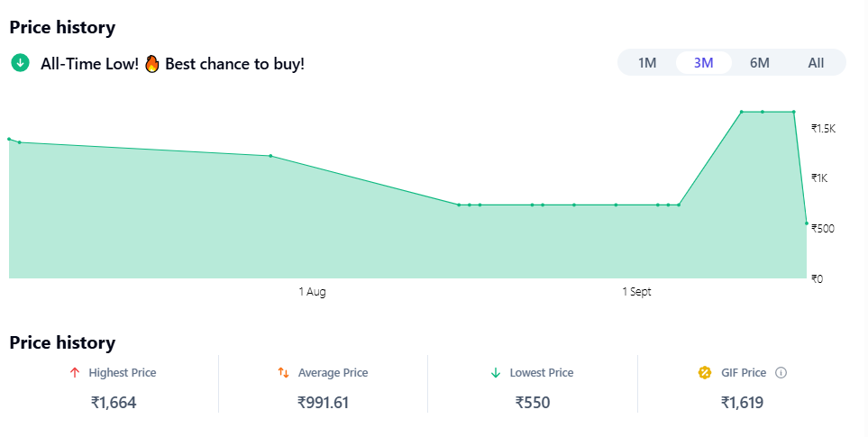
Task: Click the ₹991.61 average price value
Action: coord(323,403)
